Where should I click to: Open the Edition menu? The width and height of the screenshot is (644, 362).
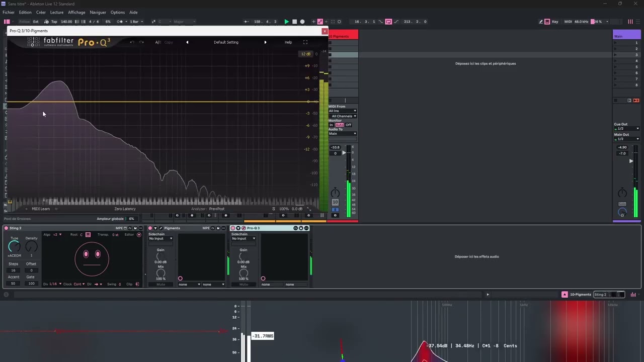[x=25, y=12]
